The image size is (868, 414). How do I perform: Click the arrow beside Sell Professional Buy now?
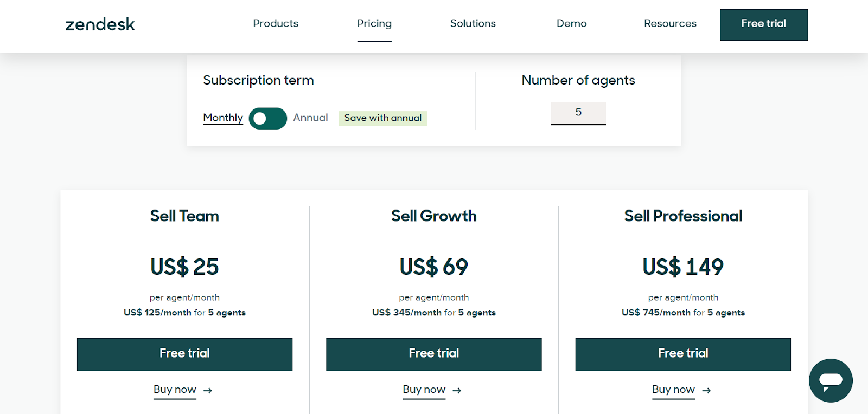point(706,390)
